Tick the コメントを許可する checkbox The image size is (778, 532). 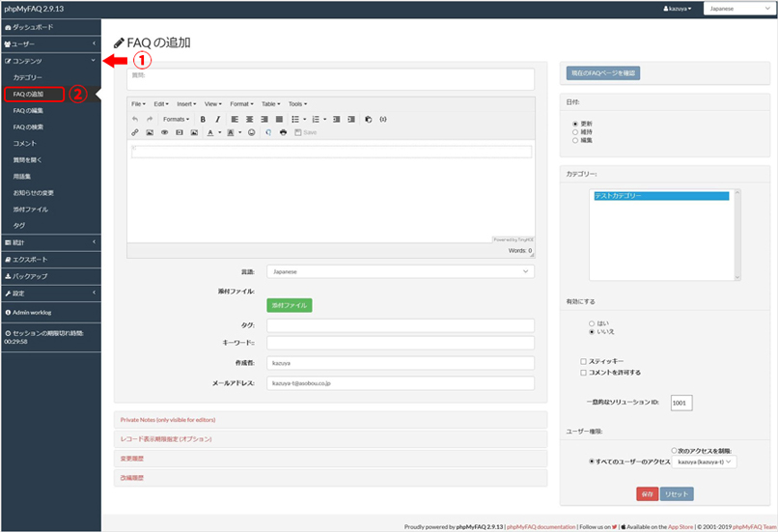click(x=583, y=373)
